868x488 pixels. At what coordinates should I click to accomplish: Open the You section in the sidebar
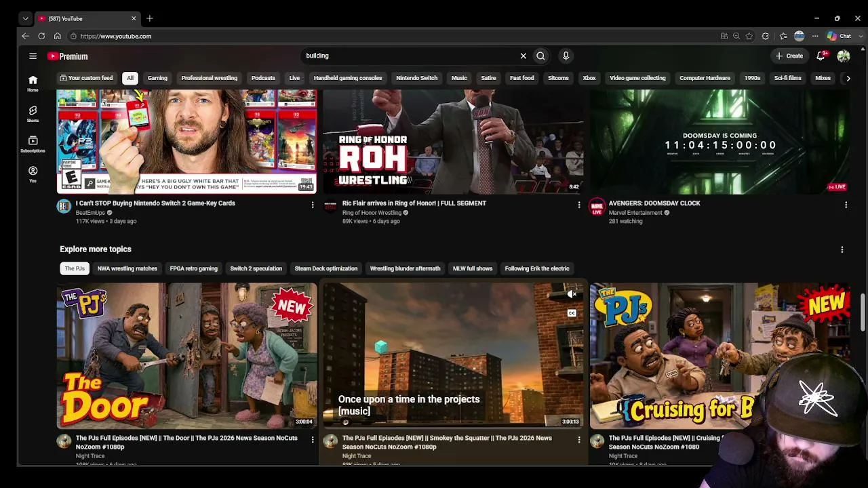click(33, 174)
